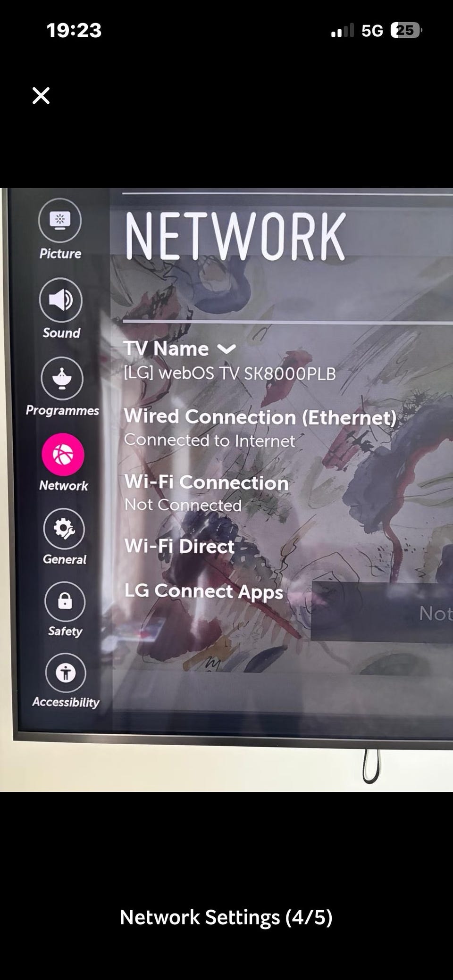
Task: Tap the Network Settings (4/5) caption
Action: [x=226, y=917]
